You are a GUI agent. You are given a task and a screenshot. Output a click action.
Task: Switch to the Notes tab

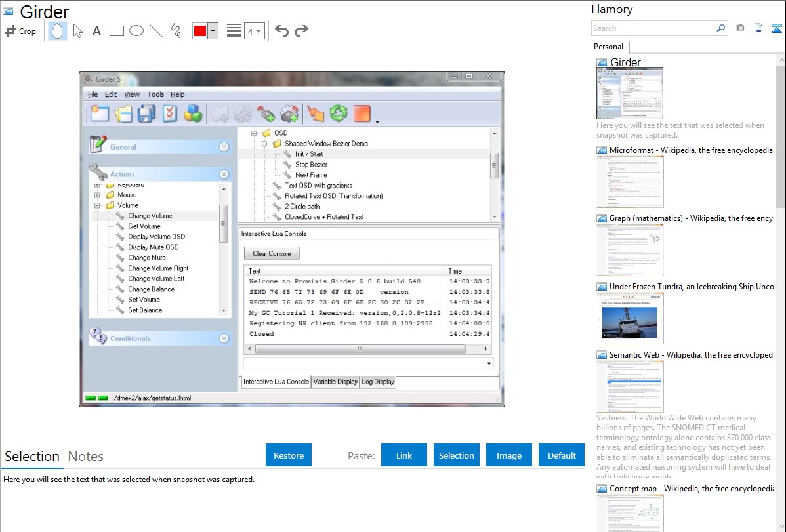click(x=86, y=457)
